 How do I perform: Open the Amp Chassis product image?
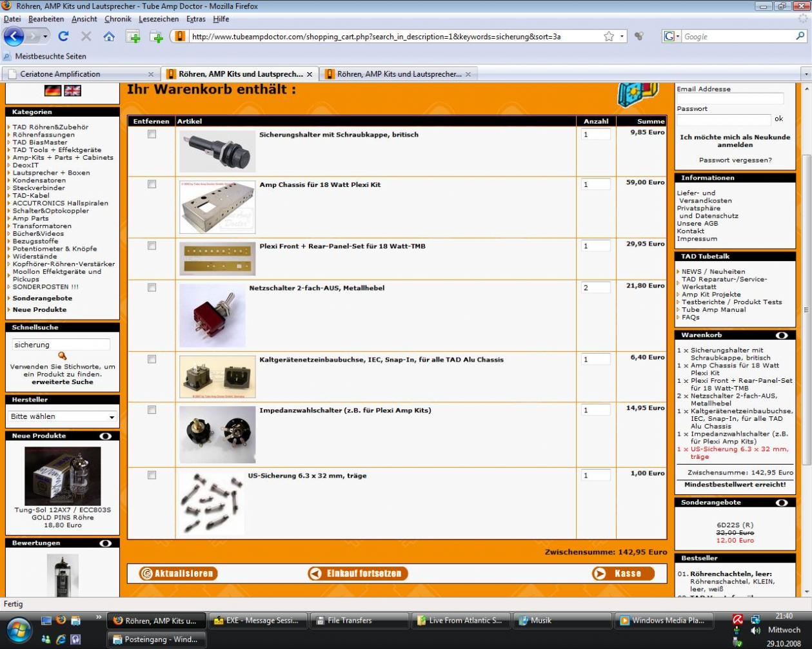click(217, 207)
